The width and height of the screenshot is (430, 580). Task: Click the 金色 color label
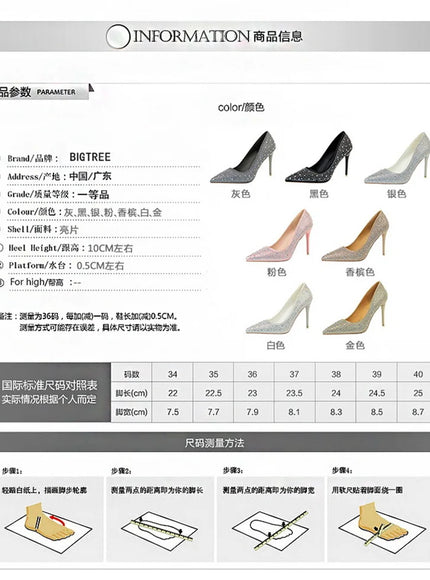point(355,345)
